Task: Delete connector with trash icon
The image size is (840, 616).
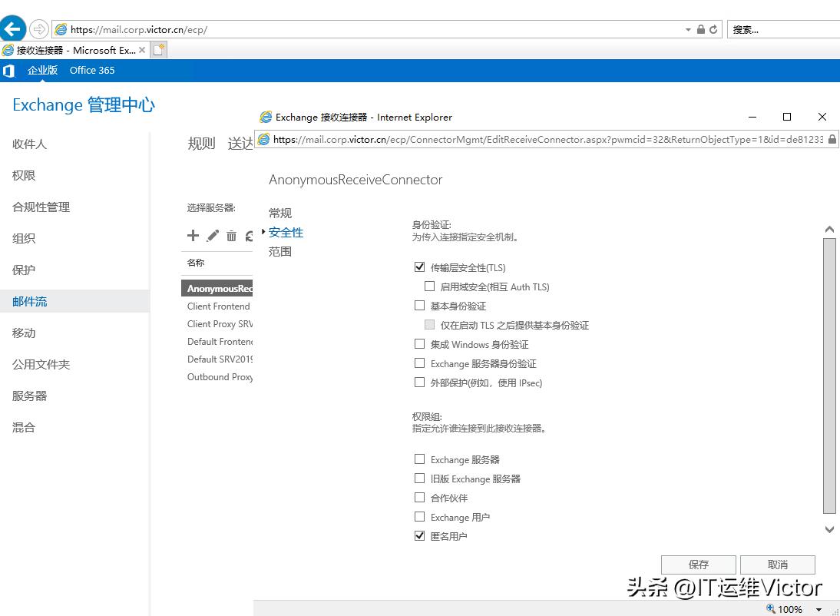Action: (x=231, y=236)
